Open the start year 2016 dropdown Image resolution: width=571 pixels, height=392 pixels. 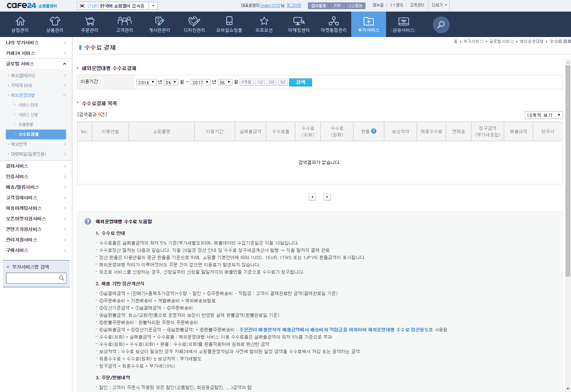(x=146, y=82)
